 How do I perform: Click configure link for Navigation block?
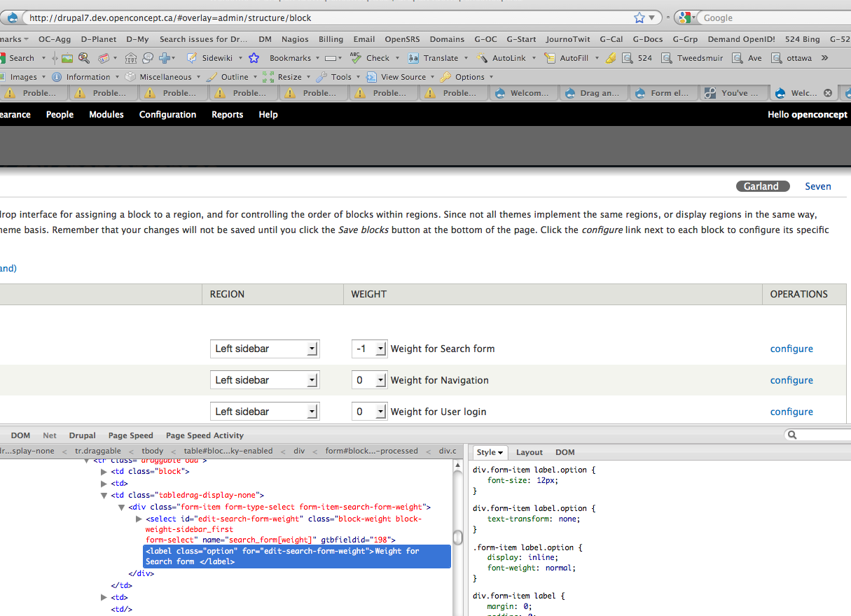click(791, 380)
